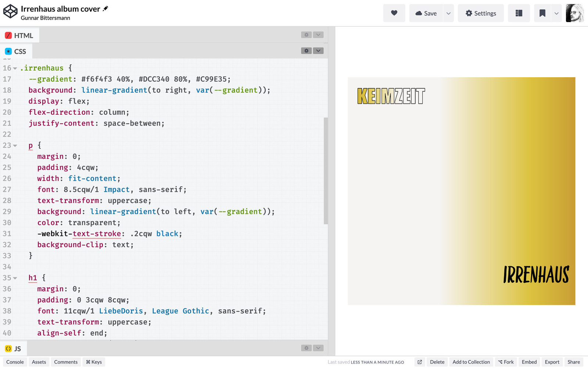Click the pen title Irrenhaus album cover
The image size is (588, 368).
[x=60, y=8]
